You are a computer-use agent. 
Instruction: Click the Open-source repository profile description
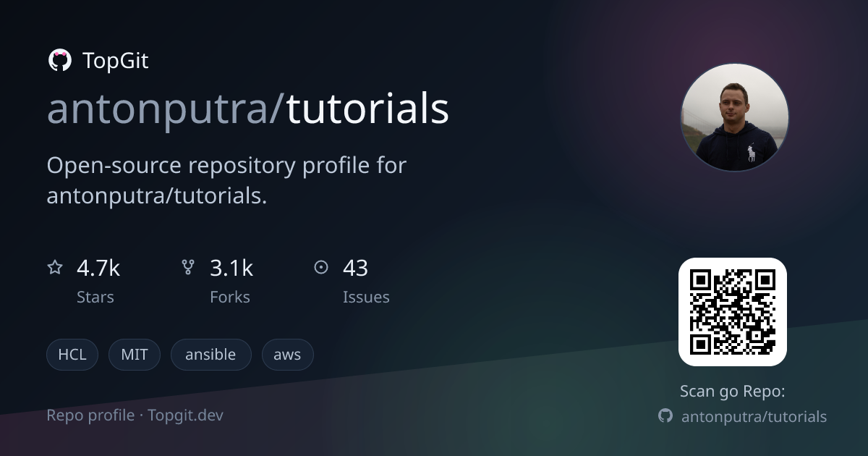(226, 180)
